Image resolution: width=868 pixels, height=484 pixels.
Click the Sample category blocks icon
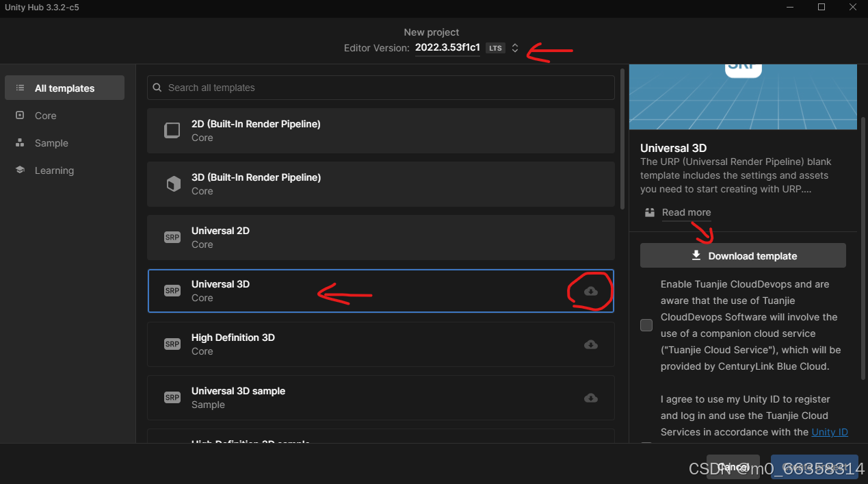point(20,143)
